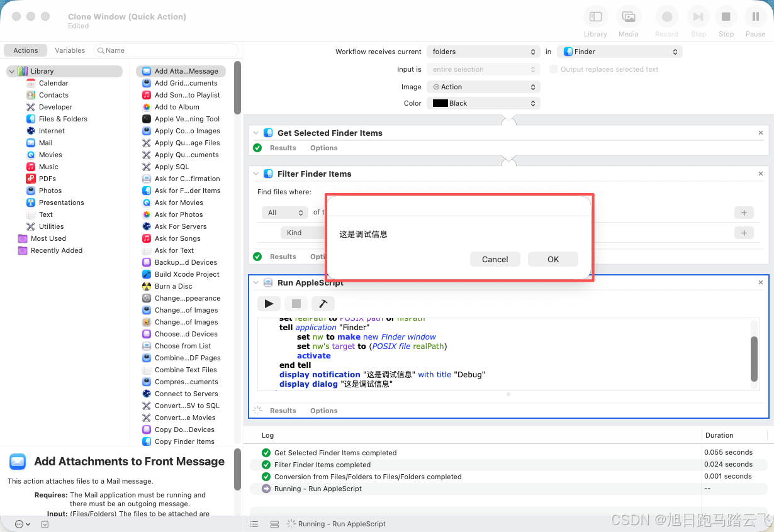Image resolution: width=774 pixels, height=532 pixels.
Task: Stop the AppleScript with square button
Action: tap(296, 304)
